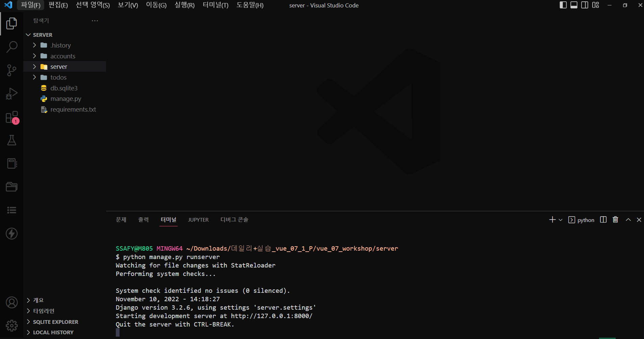The image size is (644, 339).
Task: Open the Testing flask icon
Action: [x=11, y=140]
